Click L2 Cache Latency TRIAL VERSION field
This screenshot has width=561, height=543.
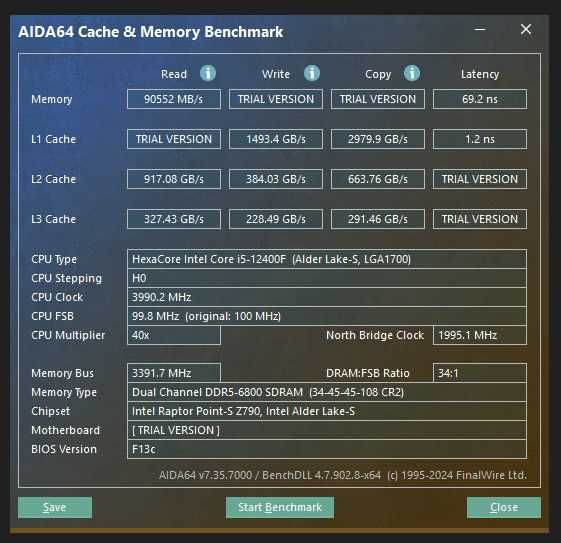click(x=480, y=179)
